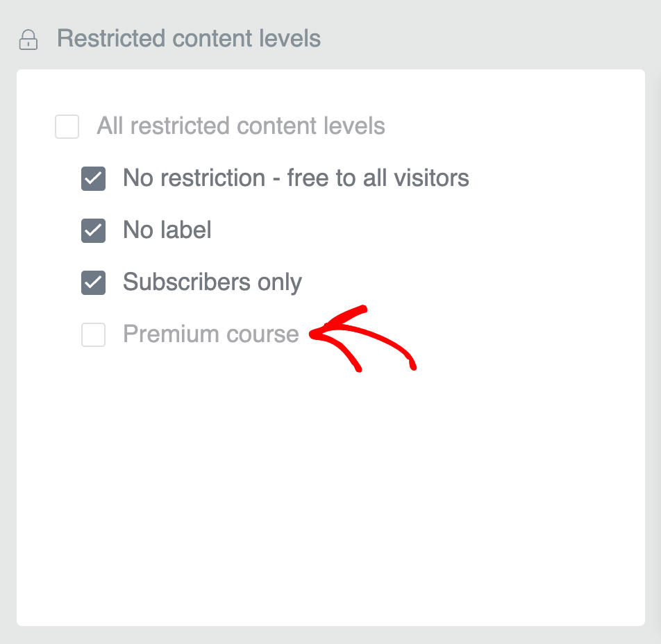
Task: Click the Subscribers only label text
Action: click(x=212, y=282)
